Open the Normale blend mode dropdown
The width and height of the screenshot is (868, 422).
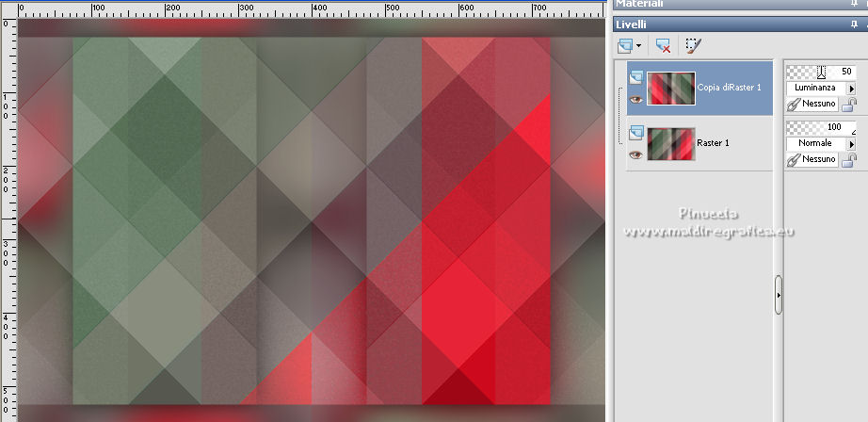coord(851,143)
